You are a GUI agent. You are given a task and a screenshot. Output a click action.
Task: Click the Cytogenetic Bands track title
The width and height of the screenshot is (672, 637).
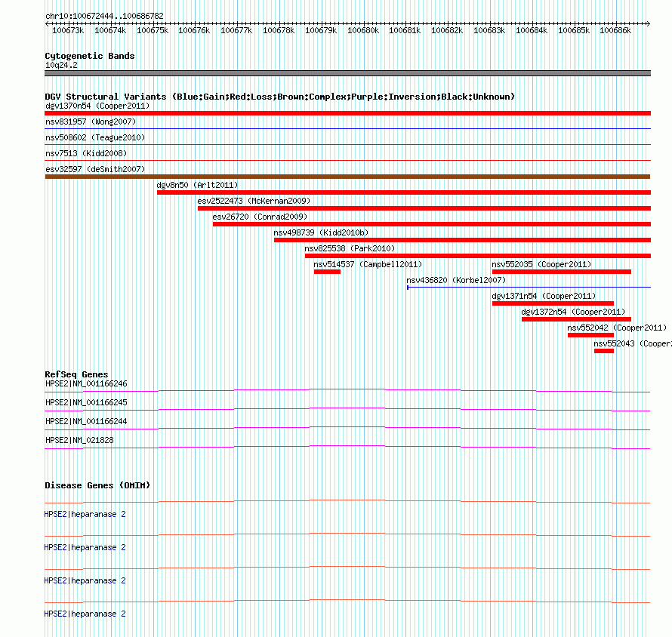tap(90, 56)
